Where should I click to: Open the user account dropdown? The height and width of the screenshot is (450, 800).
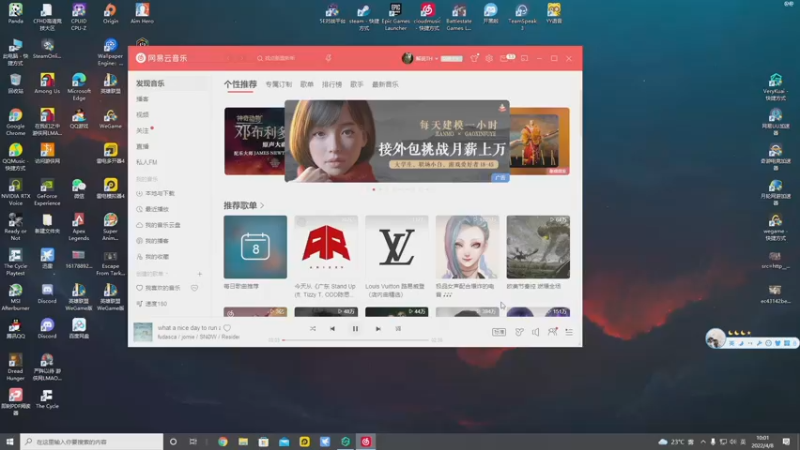coord(420,58)
